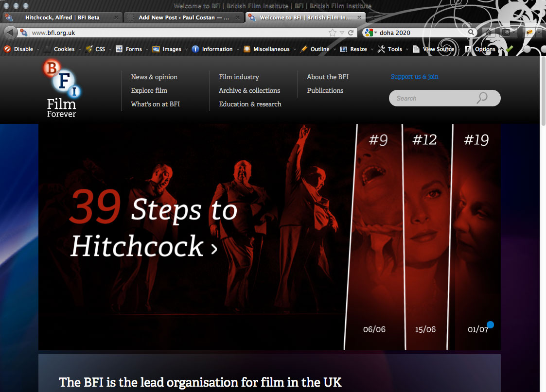Screen dimensions: 546x392
Task: Open the Forms dropdown menu
Action: click(x=132, y=49)
